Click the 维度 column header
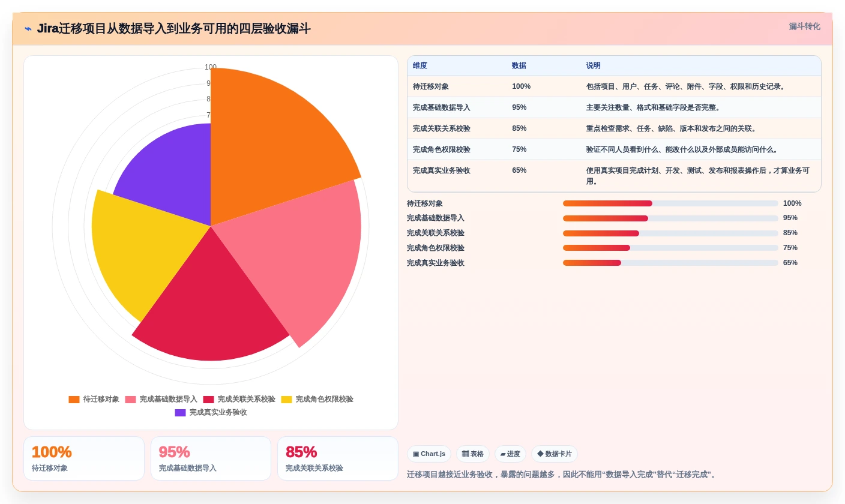This screenshot has width=845, height=504. tap(420, 66)
